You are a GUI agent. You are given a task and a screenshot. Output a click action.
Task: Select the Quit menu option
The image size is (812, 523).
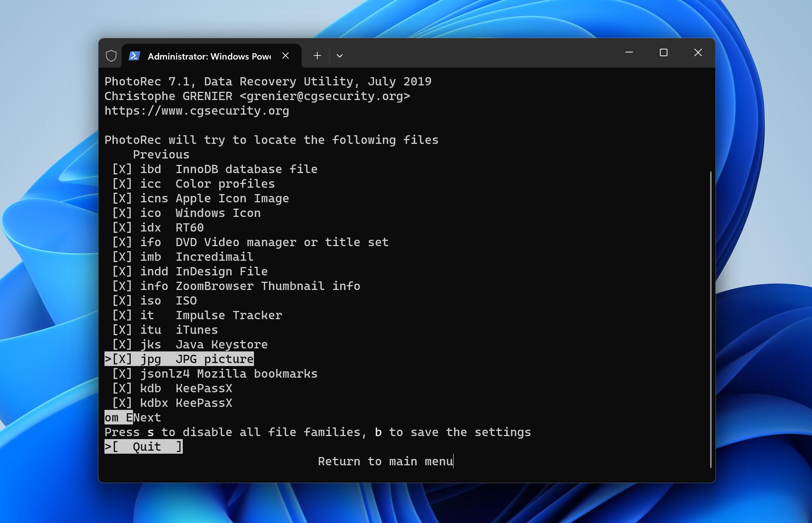[x=143, y=447]
